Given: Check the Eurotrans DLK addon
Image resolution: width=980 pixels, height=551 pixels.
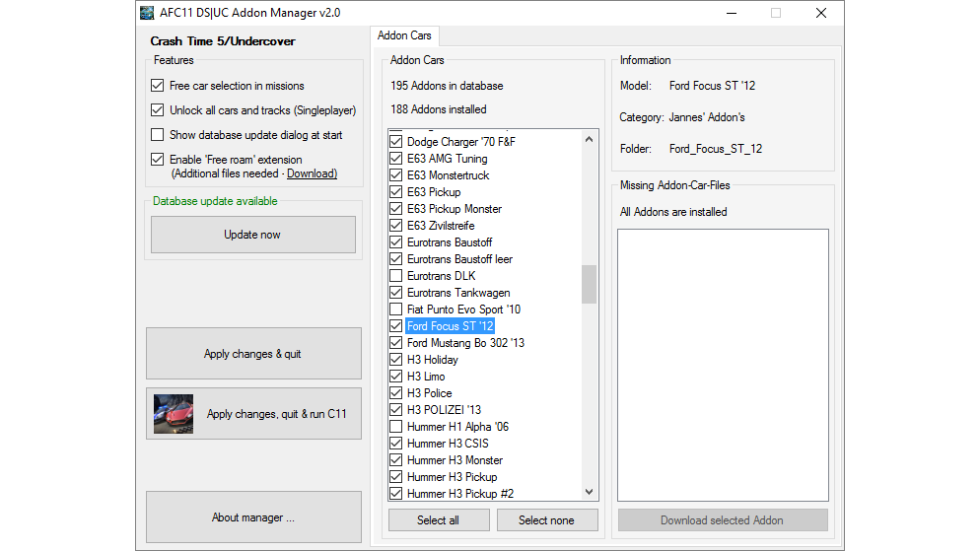Looking at the screenshot, I should pos(395,276).
